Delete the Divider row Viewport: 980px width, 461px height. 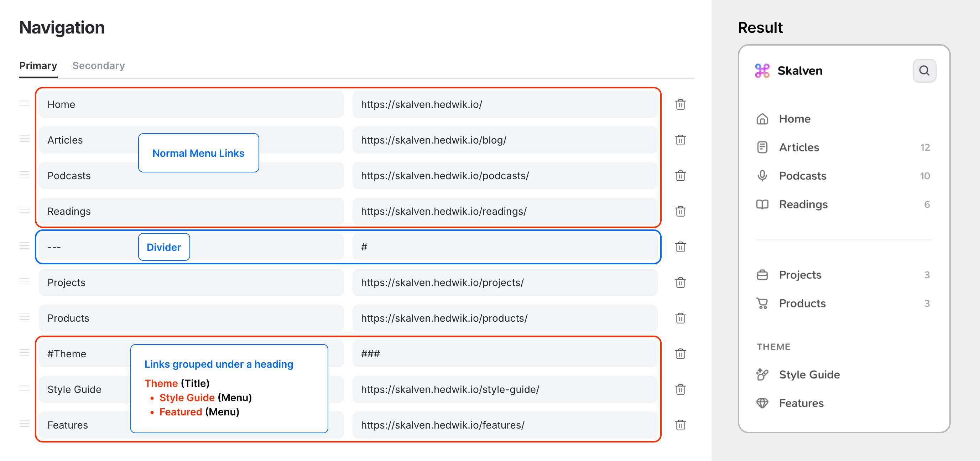(x=680, y=247)
